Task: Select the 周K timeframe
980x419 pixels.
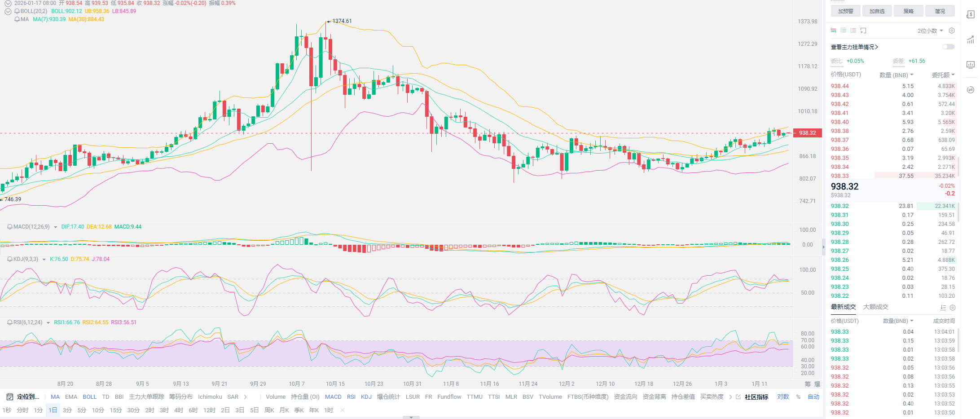Action: 269,410
